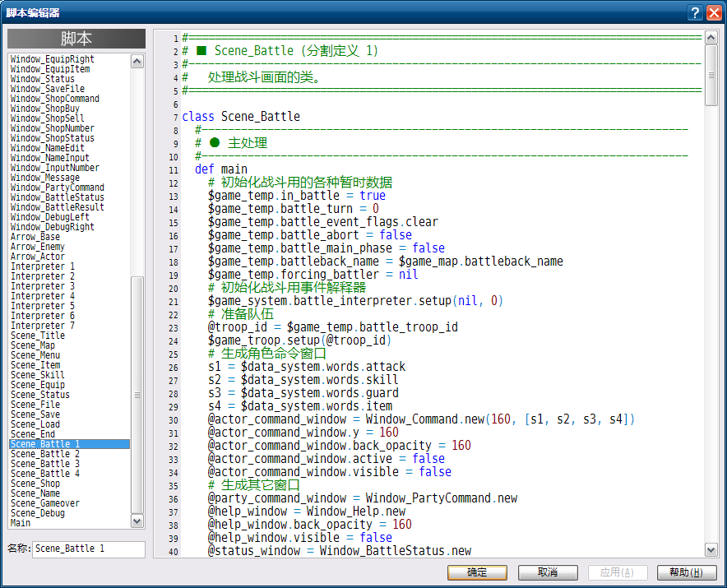Click the "@actor_command_window.y = 160" line

point(303,433)
